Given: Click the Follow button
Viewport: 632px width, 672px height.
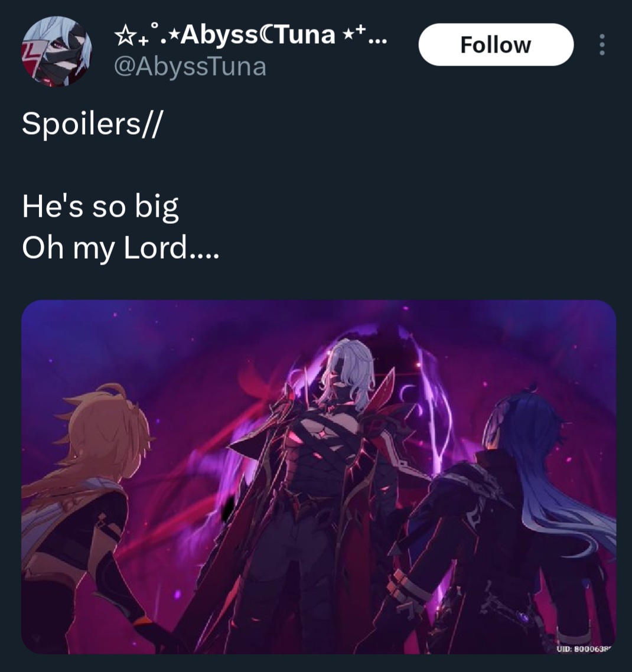Looking at the screenshot, I should (496, 44).
